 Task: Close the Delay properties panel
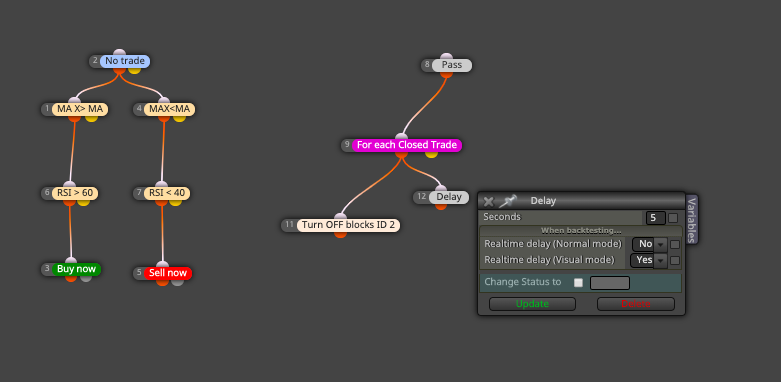(x=489, y=201)
